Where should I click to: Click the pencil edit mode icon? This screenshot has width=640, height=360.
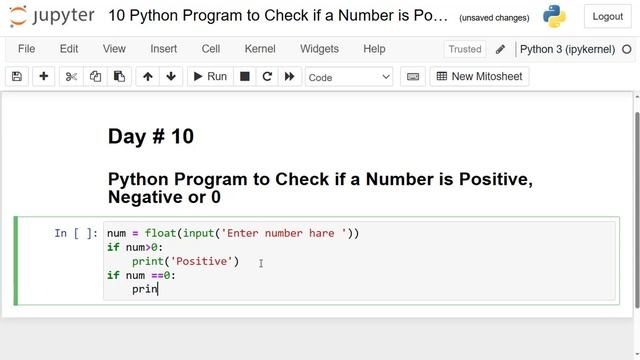click(500, 49)
